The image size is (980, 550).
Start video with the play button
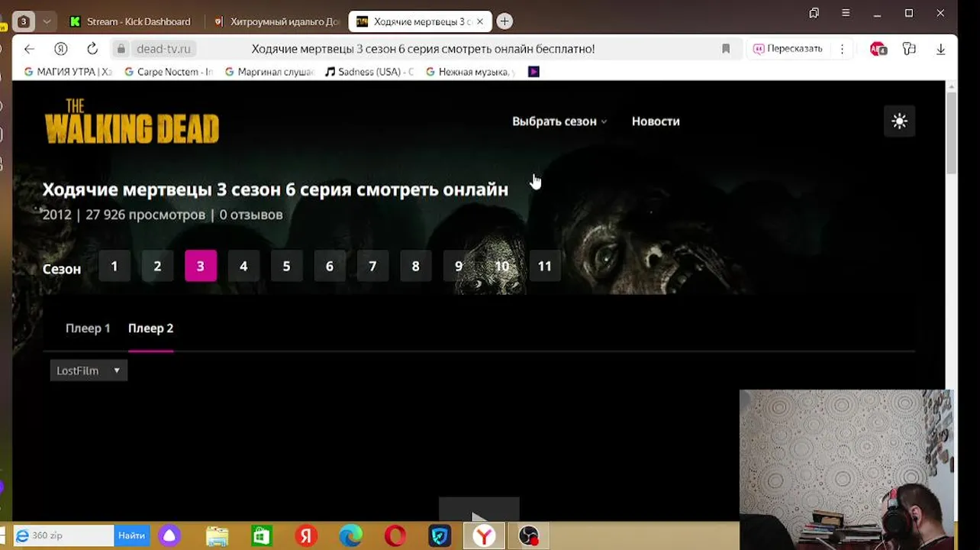coord(479,510)
